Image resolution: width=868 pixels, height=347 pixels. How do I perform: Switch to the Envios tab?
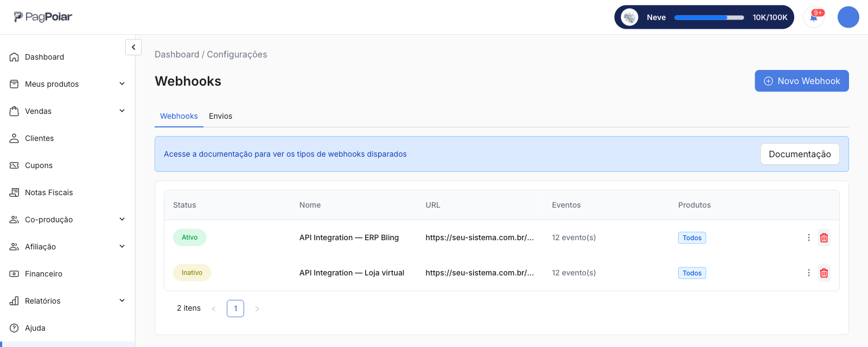click(220, 116)
